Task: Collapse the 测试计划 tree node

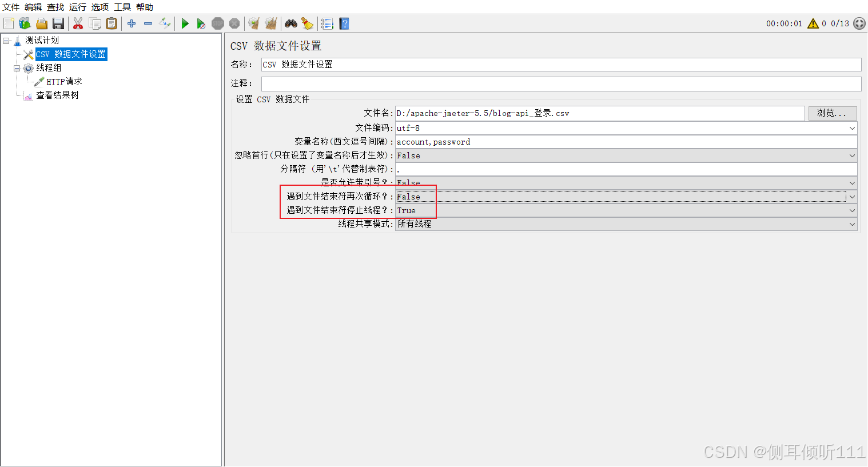Action: pos(6,41)
